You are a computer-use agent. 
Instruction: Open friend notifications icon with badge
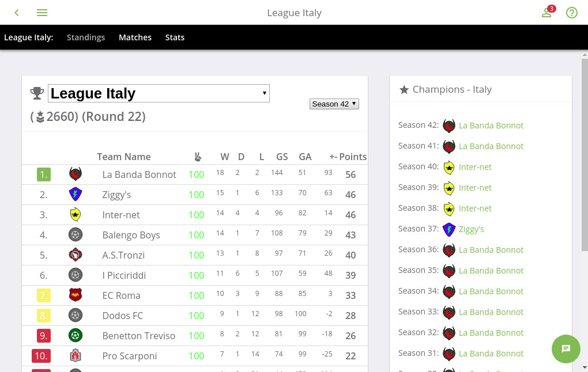(x=548, y=12)
